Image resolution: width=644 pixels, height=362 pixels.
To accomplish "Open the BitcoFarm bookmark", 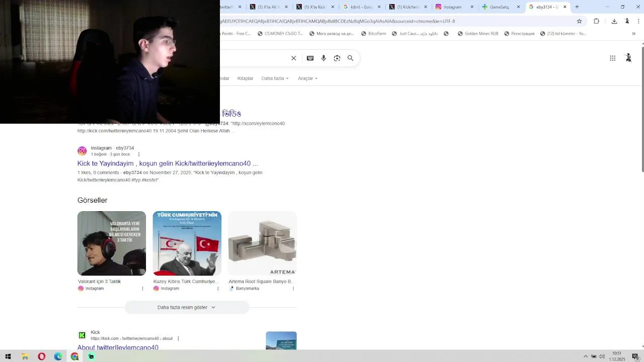I will tap(373, 34).
